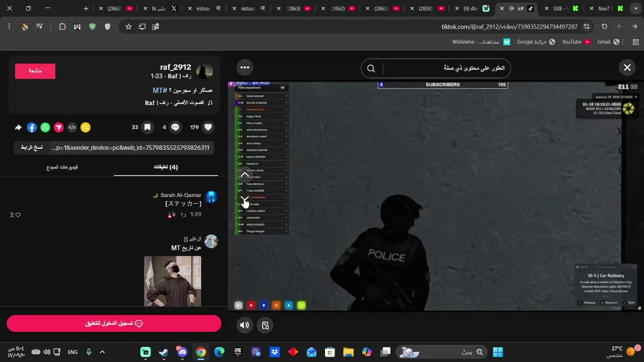The image size is (644, 362).
Task: Reload the page
Action: tap(604, 27)
